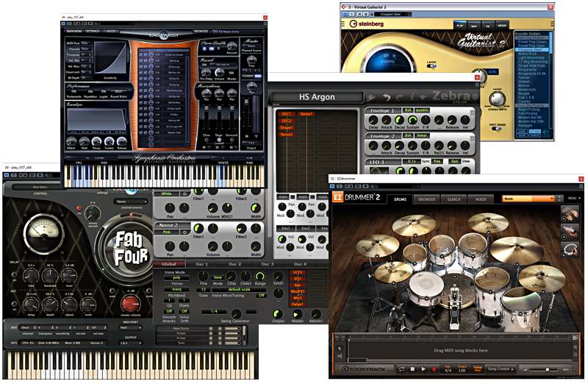Toggle the Follow Host button in EZdrummer
The width and height of the screenshot is (588, 384).
tap(477, 369)
